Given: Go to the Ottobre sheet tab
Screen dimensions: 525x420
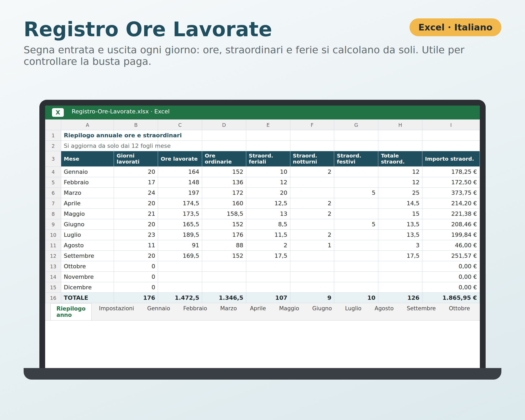Looking at the screenshot, I should pyautogui.click(x=459, y=308).
